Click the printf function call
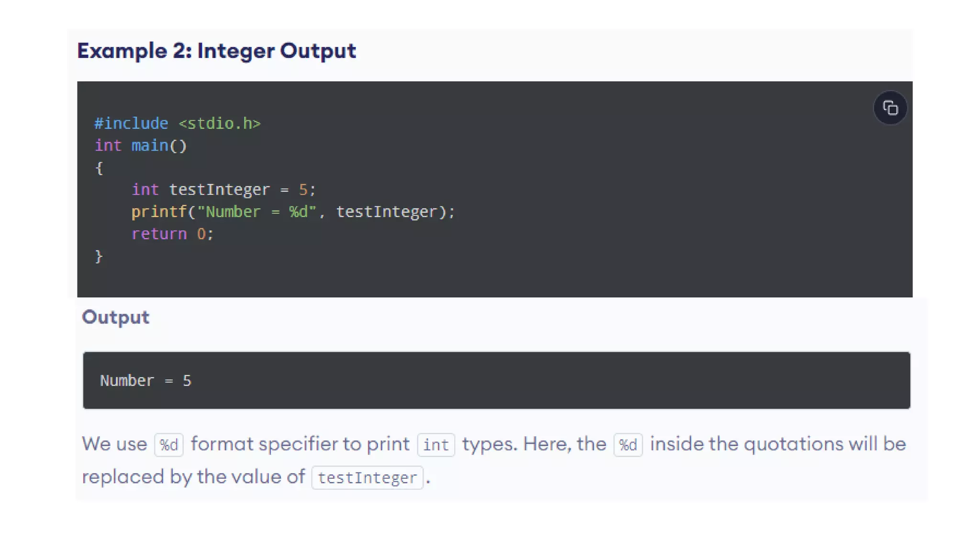 (159, 212)
